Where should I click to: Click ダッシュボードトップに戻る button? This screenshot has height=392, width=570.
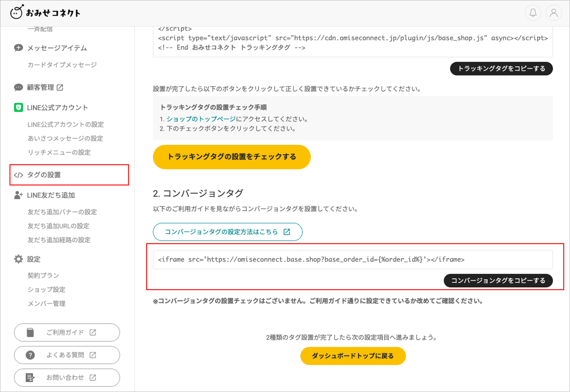tap(353, 356)
